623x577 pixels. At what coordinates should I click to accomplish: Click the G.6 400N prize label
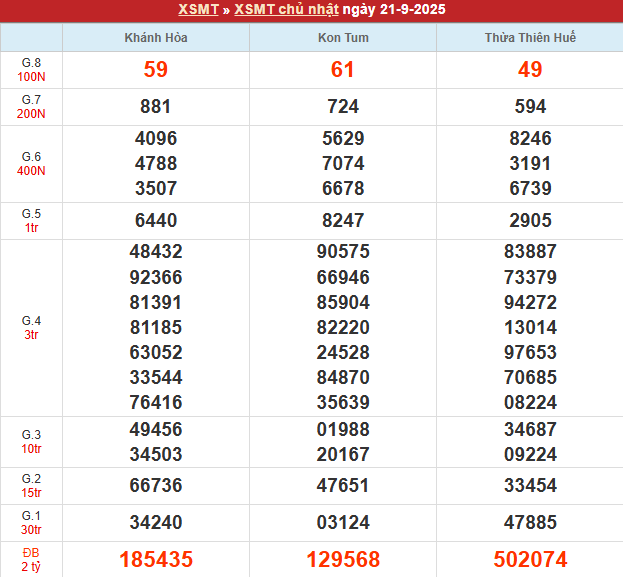31,164
